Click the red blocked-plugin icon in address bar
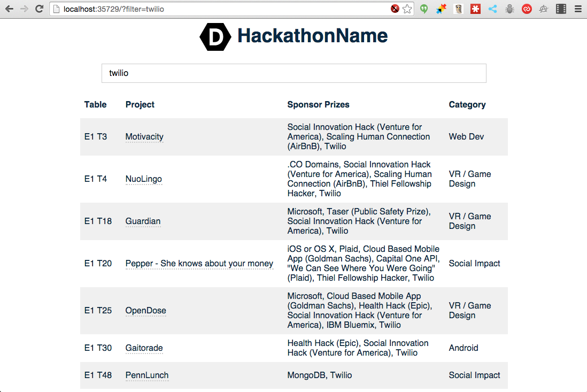 [x=395, y=9]
